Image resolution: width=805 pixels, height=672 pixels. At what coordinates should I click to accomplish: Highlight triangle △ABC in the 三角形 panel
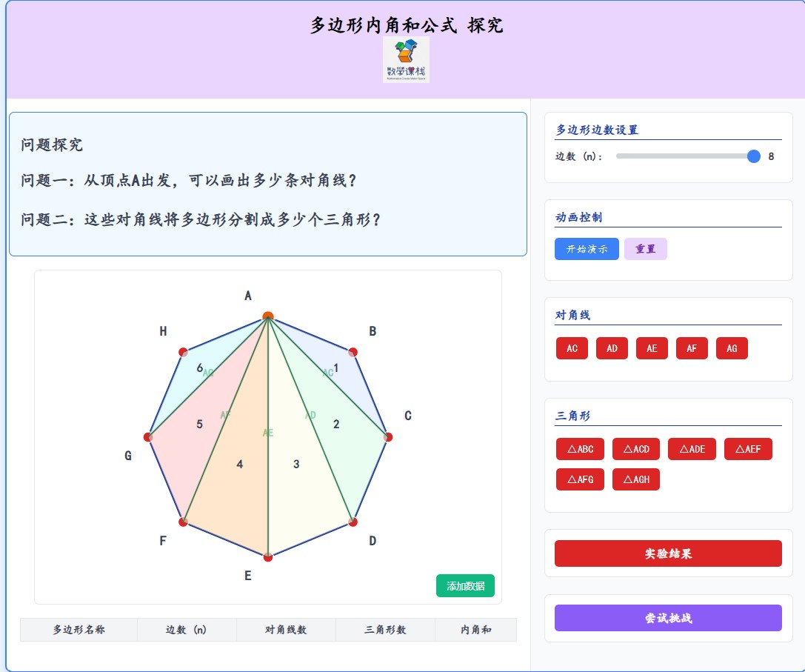[580, 449]
